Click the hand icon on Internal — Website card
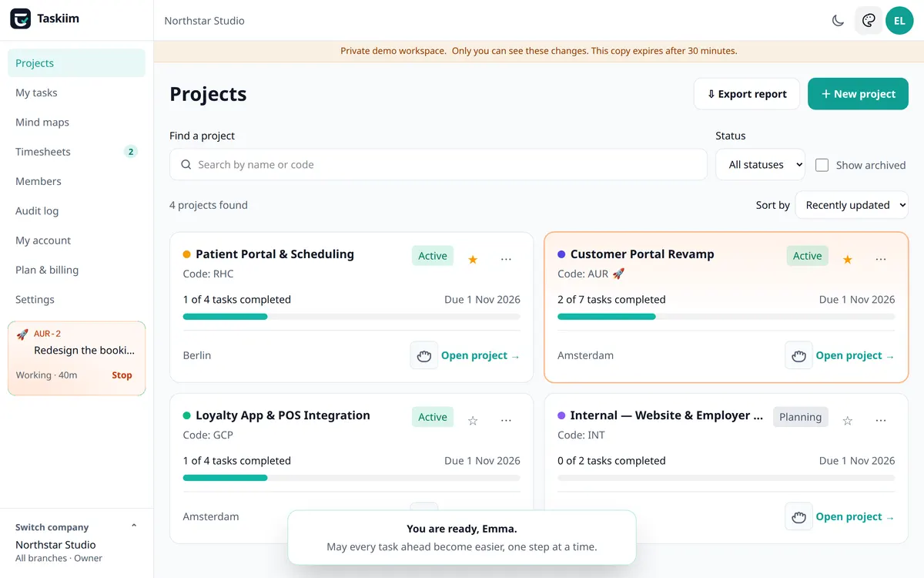 coord(798,516)
